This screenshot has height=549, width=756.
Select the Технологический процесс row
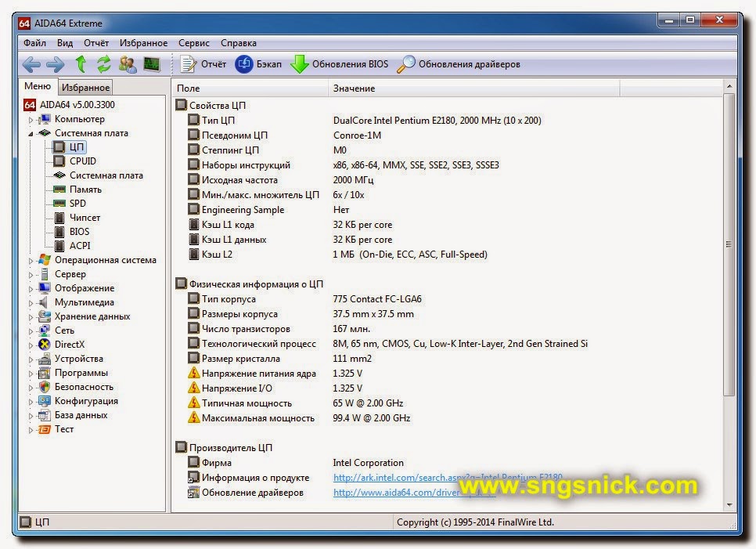coord(388,344)
